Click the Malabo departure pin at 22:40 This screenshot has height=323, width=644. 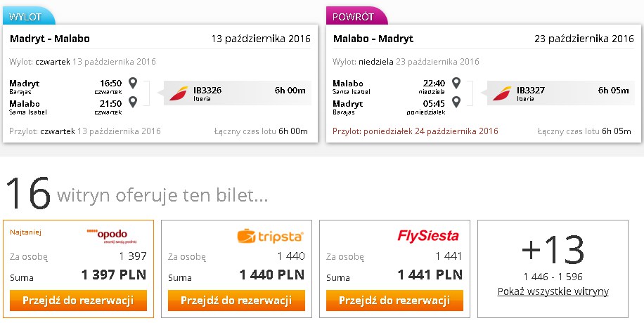[456, 83]
